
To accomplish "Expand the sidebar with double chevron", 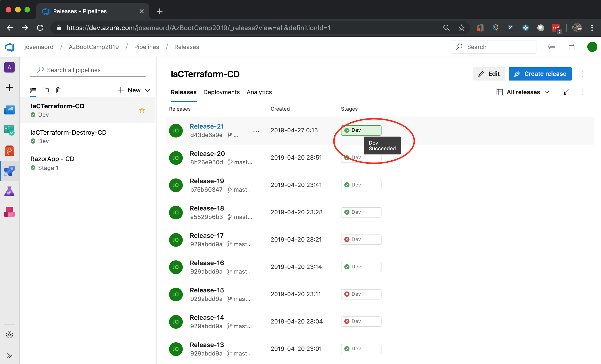I will [9, 355].
